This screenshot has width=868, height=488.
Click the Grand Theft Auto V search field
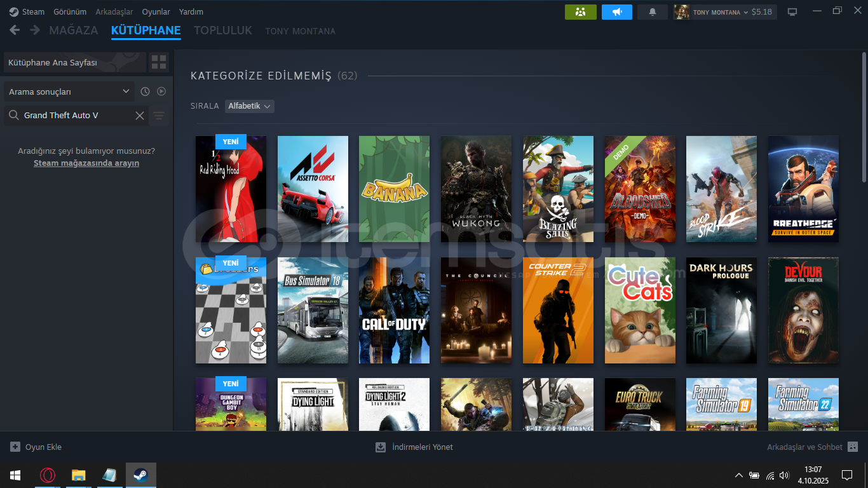click(76, 116)
